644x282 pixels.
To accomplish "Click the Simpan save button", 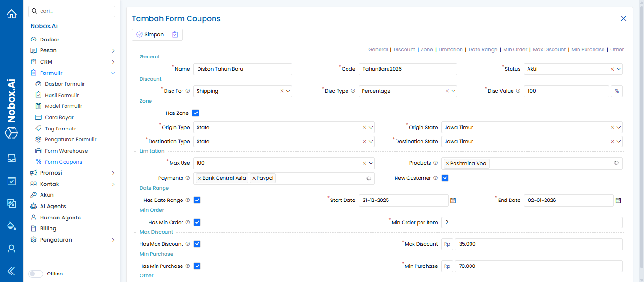I will point(150,34).
